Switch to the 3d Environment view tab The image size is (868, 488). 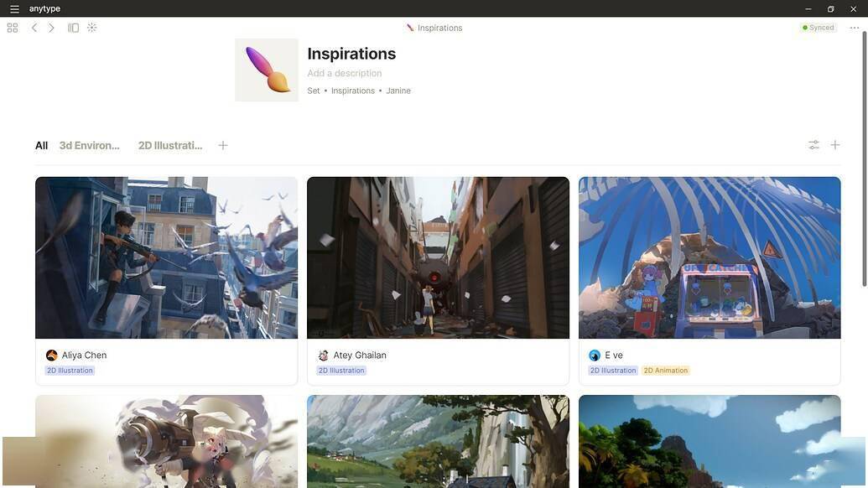(x=90, y=145)
